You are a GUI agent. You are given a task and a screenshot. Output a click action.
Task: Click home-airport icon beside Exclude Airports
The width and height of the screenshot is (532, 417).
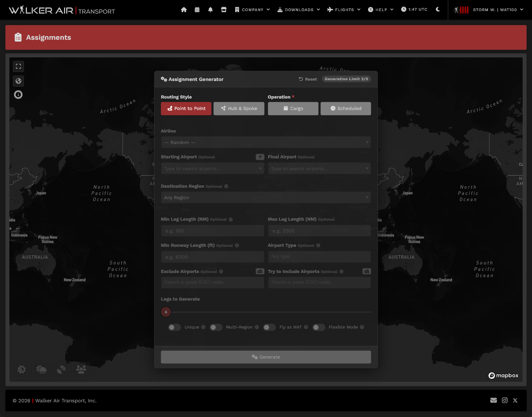pyautogui.click(x=260, y=272)
